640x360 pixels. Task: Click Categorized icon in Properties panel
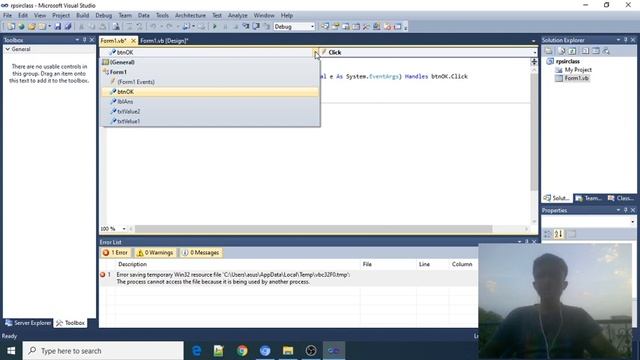(x=548, y=234)
